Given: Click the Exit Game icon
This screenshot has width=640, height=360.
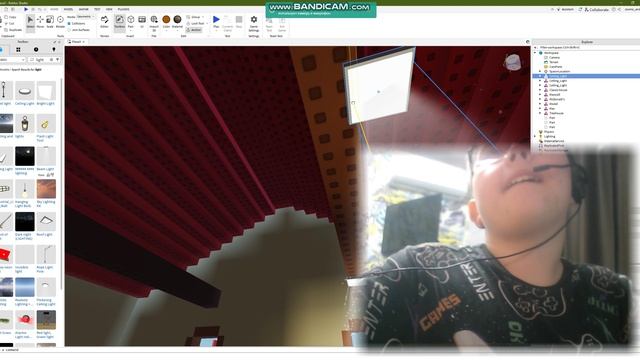Looking at the screenshot, I should pos(282,23).
